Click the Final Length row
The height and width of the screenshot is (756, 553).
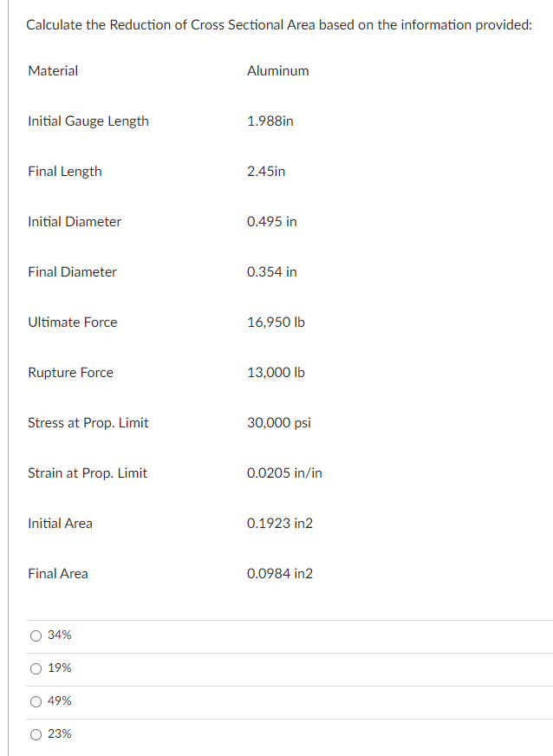[x=65, y=171]
